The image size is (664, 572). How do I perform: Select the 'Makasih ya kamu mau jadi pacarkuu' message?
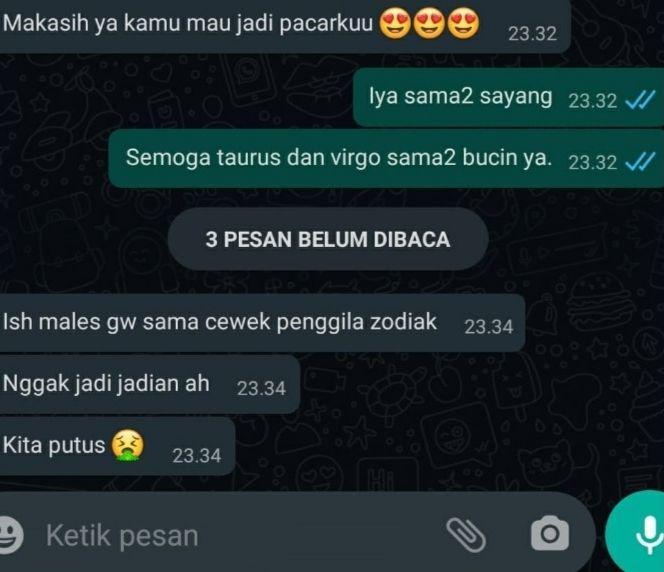285,25
